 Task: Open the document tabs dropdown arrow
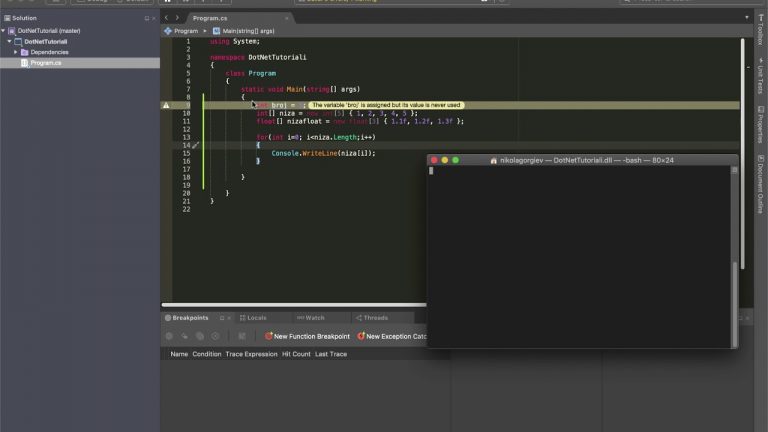pos(747,18)
